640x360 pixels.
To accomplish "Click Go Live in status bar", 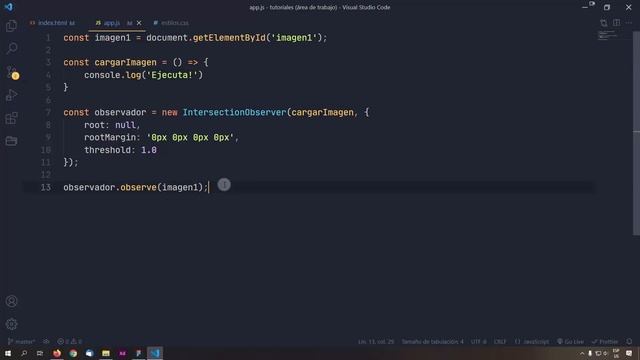I will tap(570, 341).
